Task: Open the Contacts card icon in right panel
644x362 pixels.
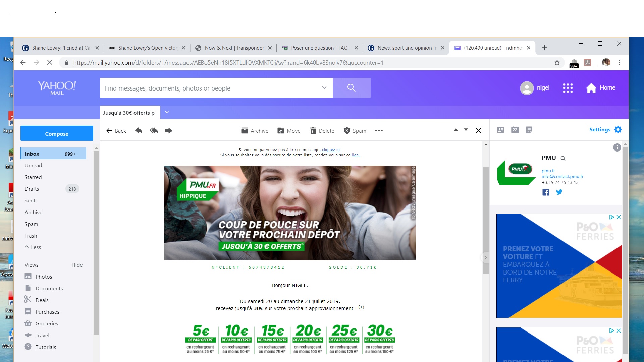Action: pos(500,130)
